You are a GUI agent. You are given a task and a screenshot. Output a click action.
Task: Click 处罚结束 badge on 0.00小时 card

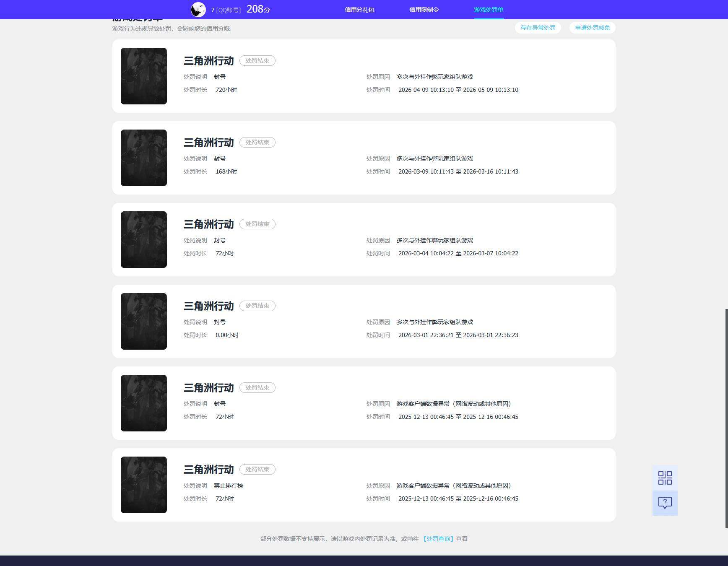257,306
